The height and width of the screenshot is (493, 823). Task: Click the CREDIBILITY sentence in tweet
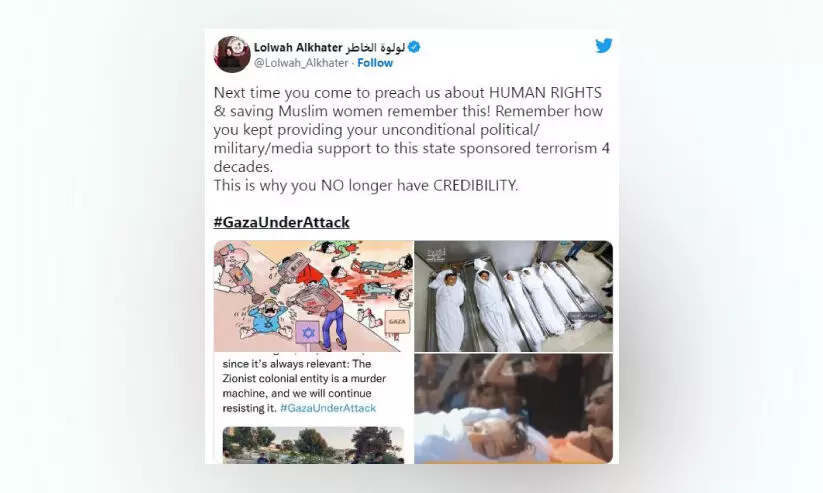(x=366, y=185)
